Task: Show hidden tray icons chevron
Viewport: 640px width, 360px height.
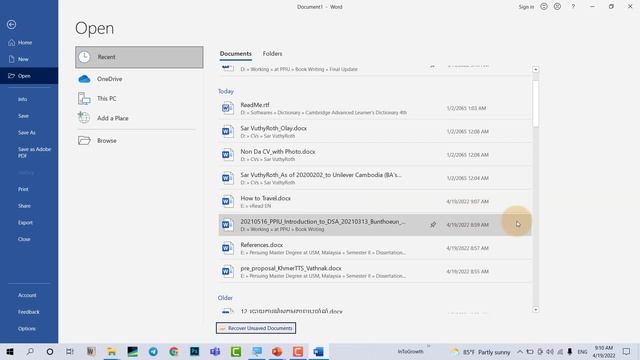Action: click(520, 351)
